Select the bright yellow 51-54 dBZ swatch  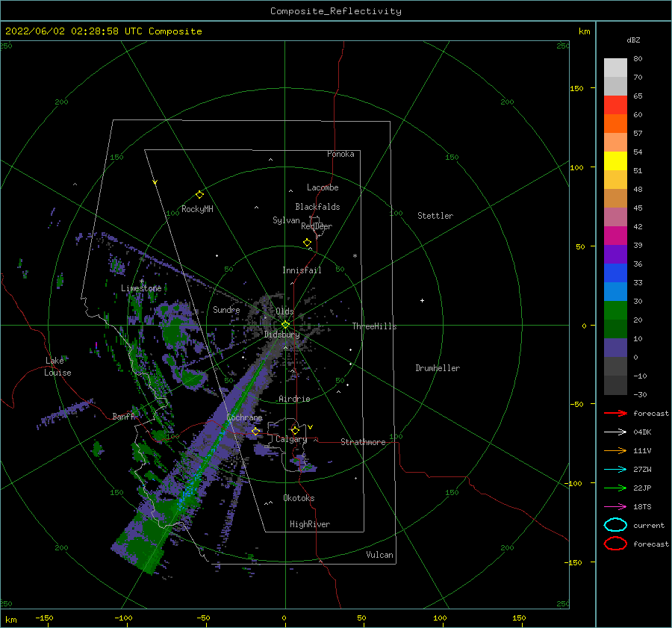click(615, 161)
